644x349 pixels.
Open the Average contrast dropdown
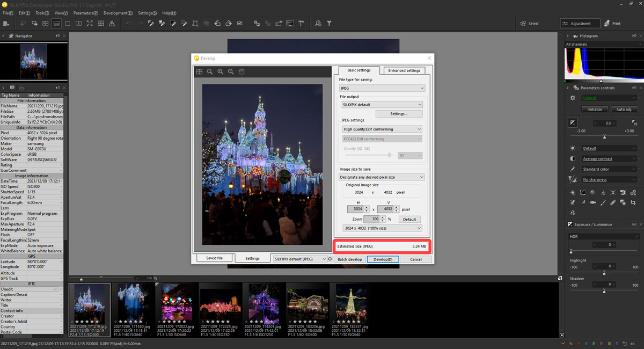click(x=610, y=159)
